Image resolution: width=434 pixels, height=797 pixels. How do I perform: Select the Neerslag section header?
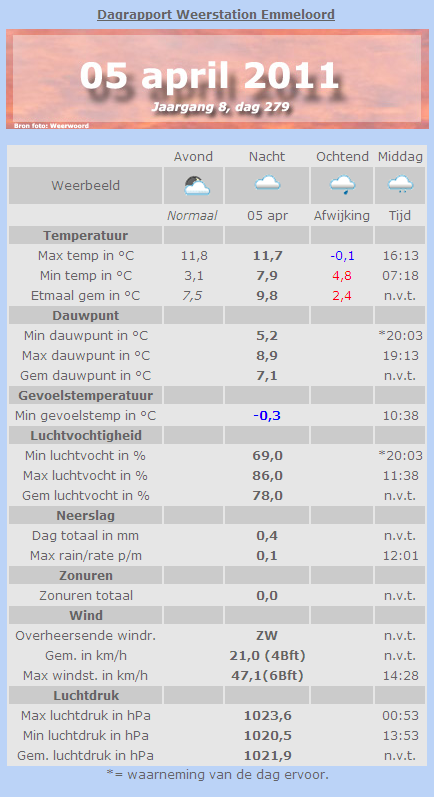85,515
